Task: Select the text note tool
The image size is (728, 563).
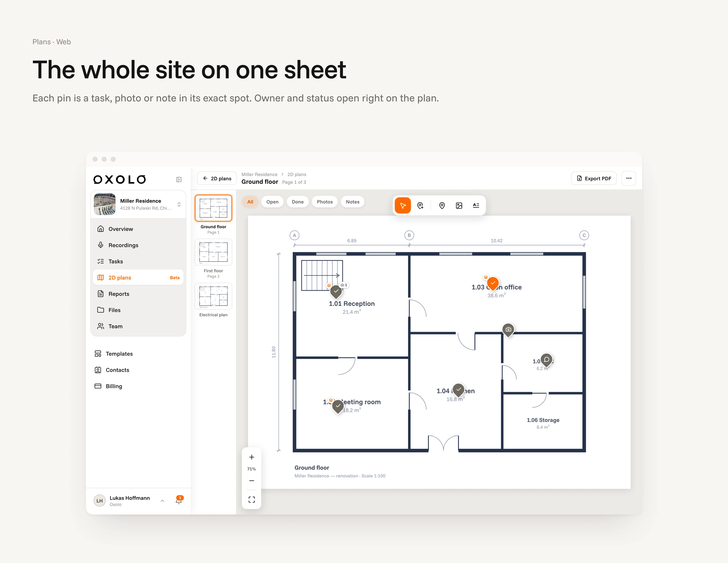Action: 476,206
